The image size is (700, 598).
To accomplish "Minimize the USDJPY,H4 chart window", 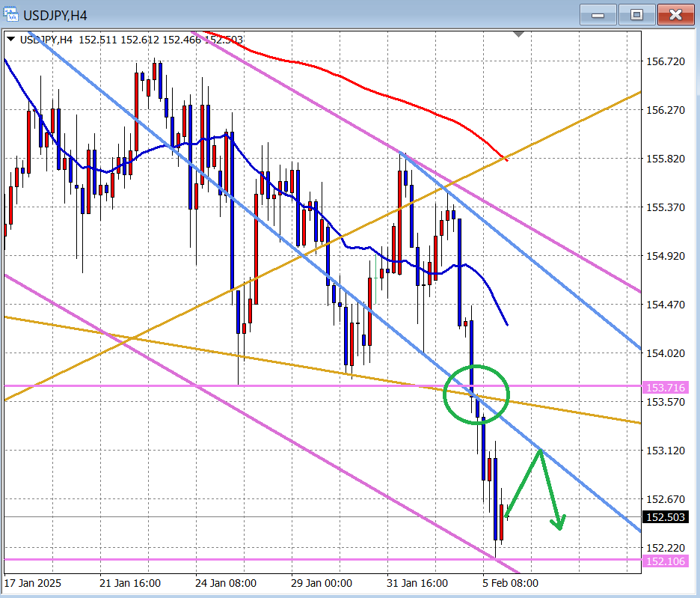I will point(598,14).
